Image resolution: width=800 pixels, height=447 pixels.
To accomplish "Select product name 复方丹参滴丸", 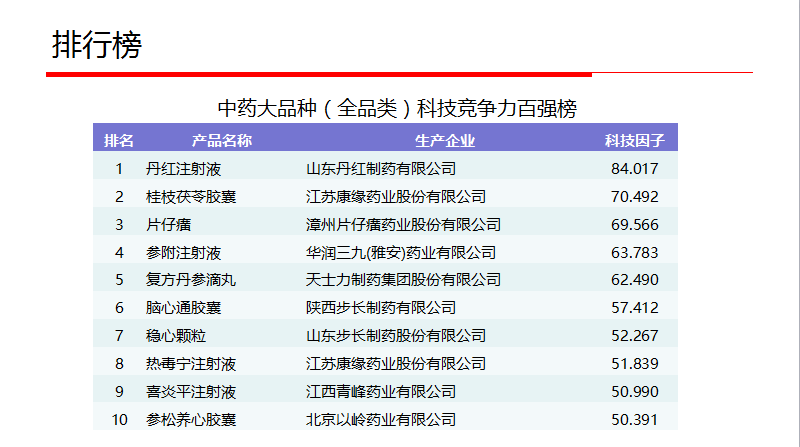I will [x=191, y=280].
